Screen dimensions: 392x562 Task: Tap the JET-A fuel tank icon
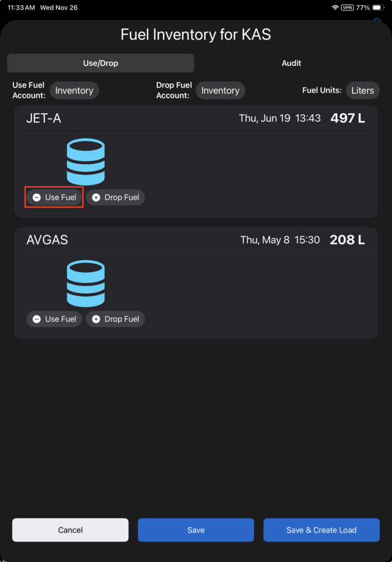coord(86,162)
